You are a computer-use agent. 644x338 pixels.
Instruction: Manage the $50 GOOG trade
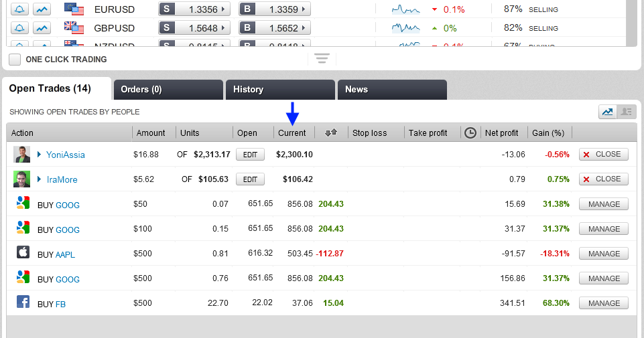604,204
